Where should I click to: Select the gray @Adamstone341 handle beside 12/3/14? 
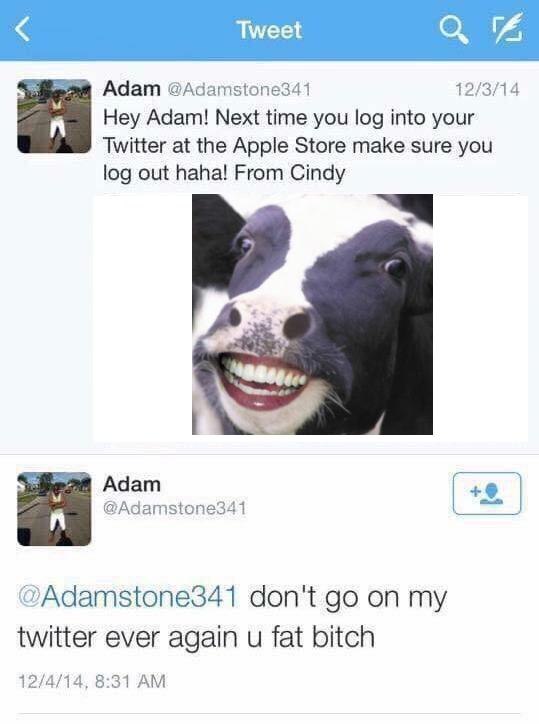238,89
